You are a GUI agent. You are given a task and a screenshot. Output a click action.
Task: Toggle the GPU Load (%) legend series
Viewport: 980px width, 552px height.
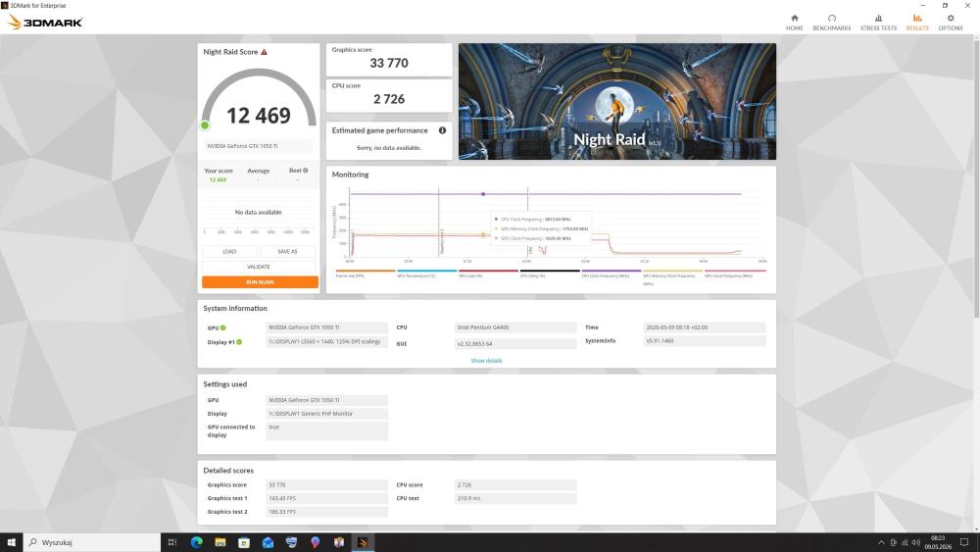coord(487,274)
